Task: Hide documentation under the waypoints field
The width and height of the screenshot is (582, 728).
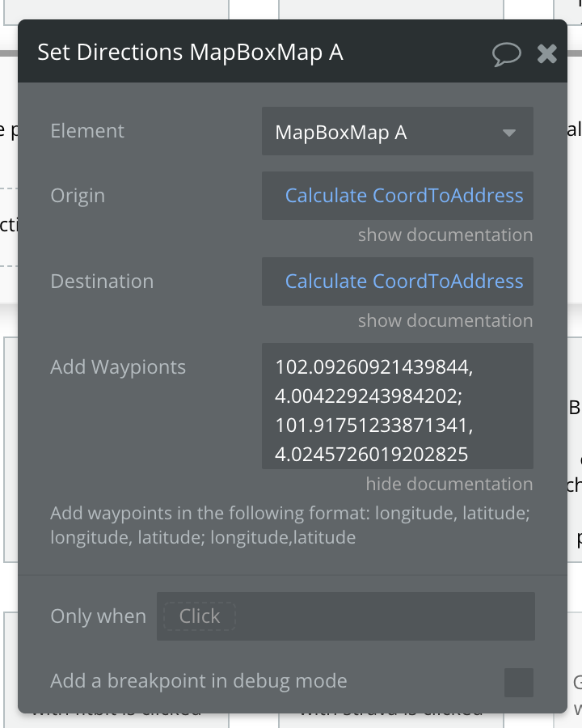Action: 449,485
